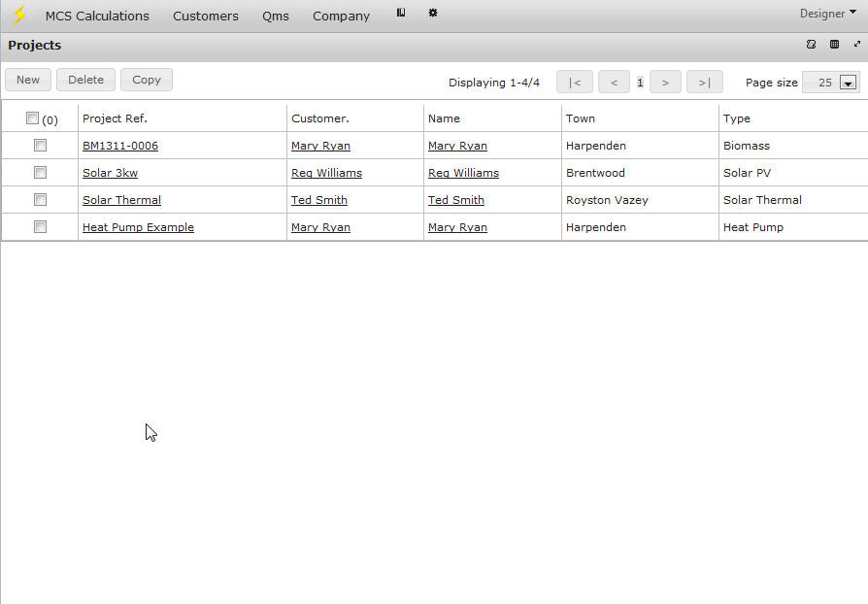Open the Customers menu
Image resolution: width=868 pixels, height=604 pixels.
tap(205, 16)
